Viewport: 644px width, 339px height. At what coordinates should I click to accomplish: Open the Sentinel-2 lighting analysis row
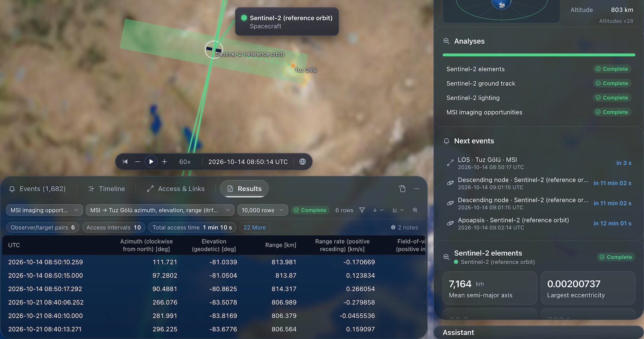point(539,98)
